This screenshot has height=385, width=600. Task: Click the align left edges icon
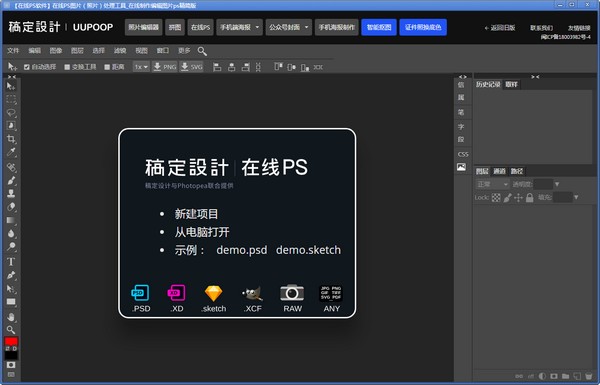point(217,67)
